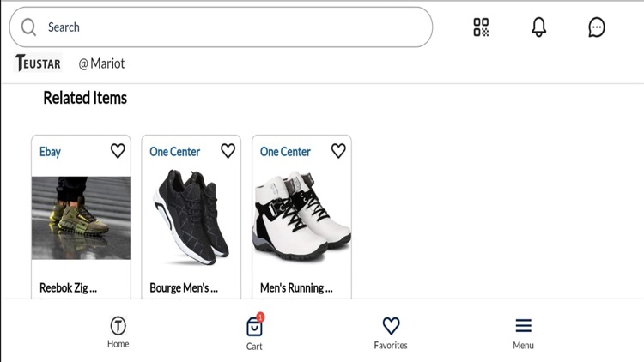Click the magnifier search icon
Viewport: 644px width, 362px height.
28,27
